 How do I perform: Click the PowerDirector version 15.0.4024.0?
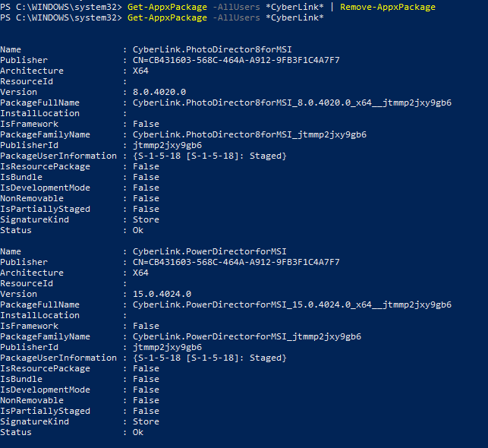(162, 294)
